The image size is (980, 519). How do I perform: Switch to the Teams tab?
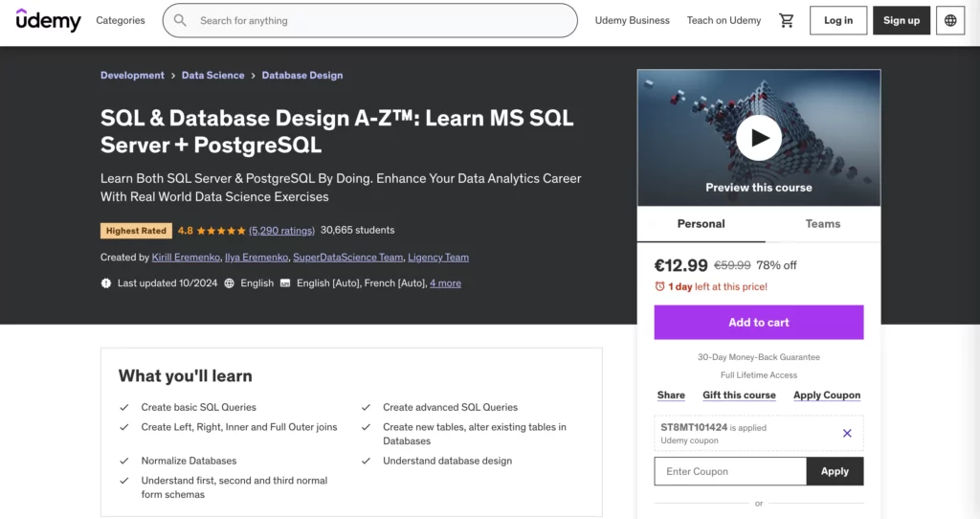pos(822,224)
